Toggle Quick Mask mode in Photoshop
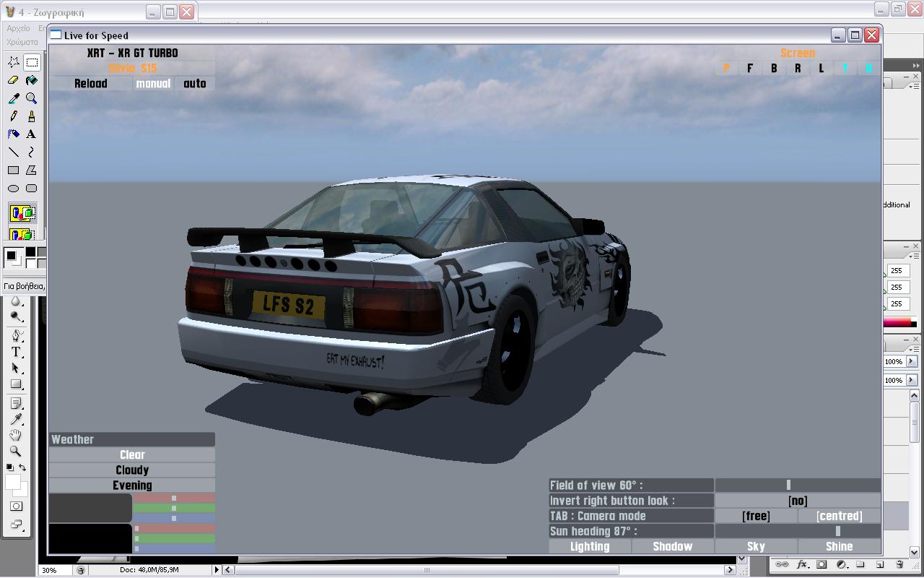The height and width of the screenshot is (578, 924). 16,506
